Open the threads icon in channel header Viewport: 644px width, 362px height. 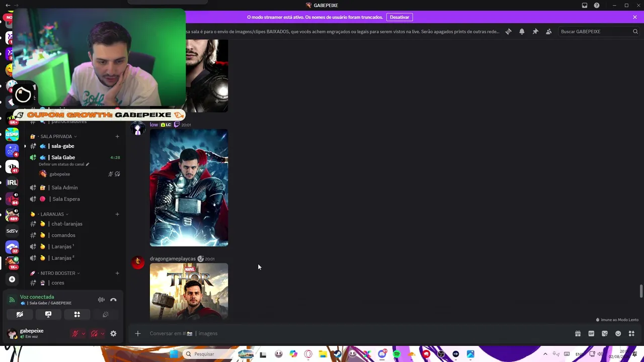pyautogui.click(x=508, y=31)
